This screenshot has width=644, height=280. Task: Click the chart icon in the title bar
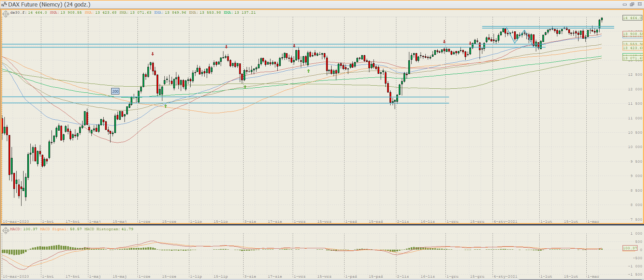pyautogui.click(x=4, y=4)
